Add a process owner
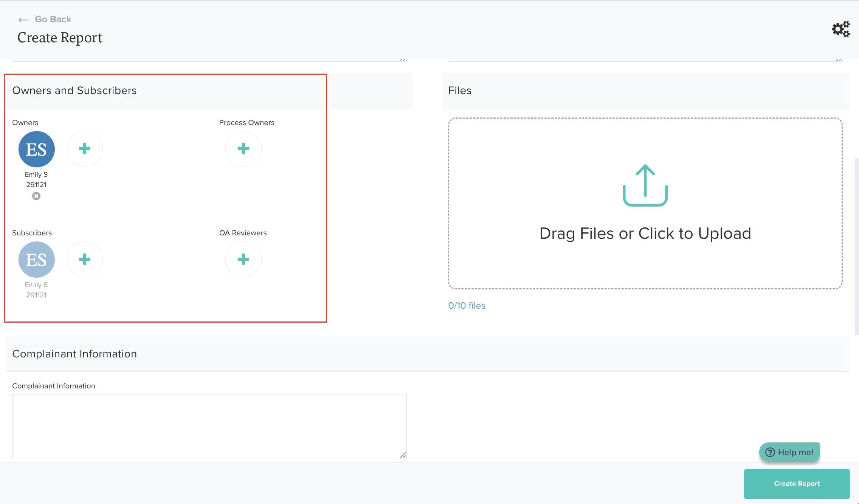Screen dimensions: 859x504 pyautogui.click(x=243, y=149)
